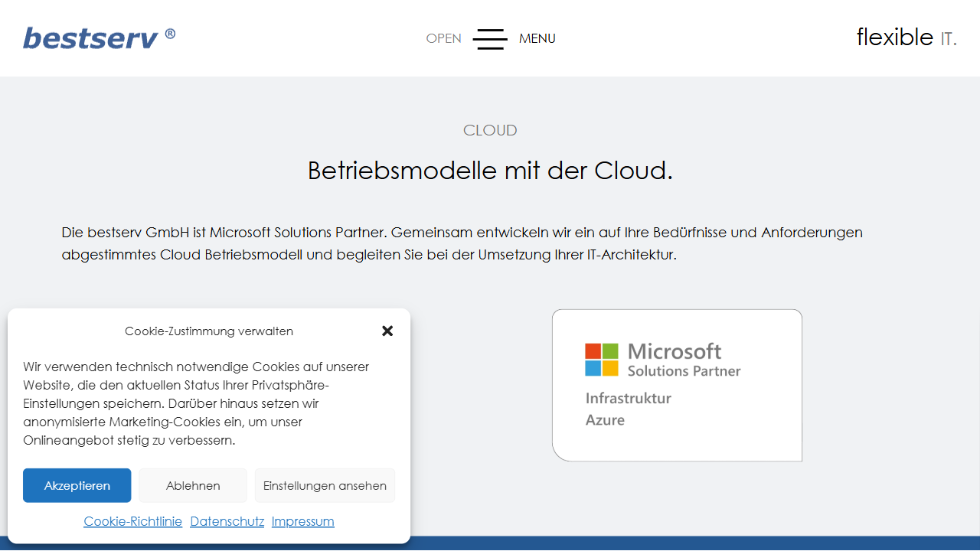This screenshot has height=551, width=980.
Task: Open the hamburger menu icon
Action: (x=490, y=39)
